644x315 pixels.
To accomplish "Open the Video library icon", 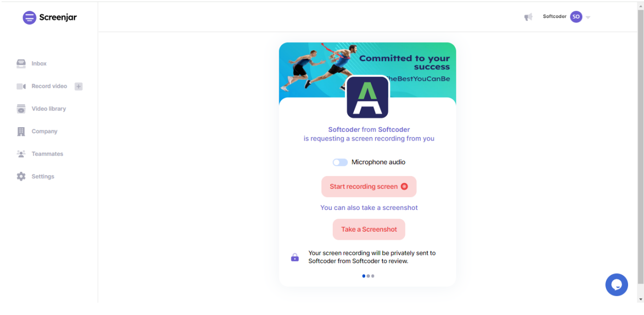I will (x=21, y=109).
